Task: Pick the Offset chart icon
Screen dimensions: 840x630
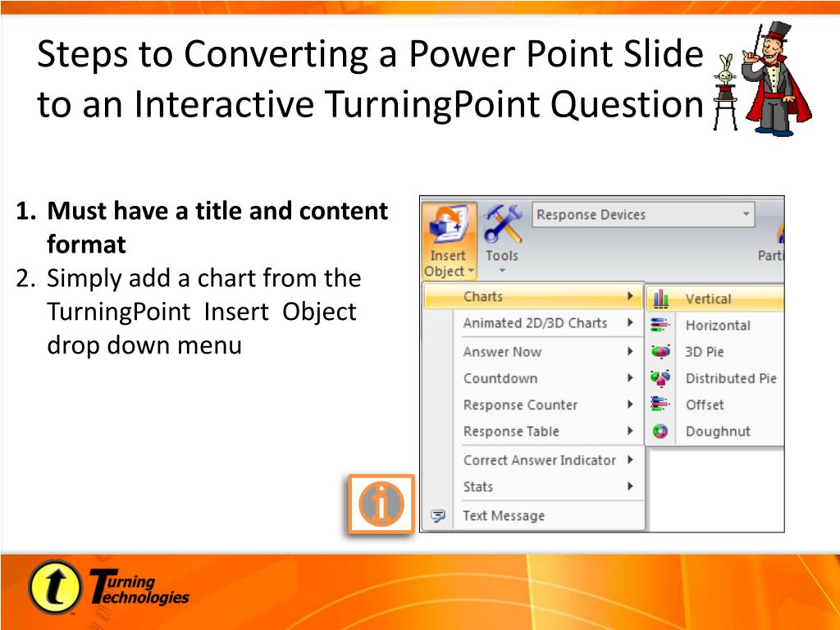Action: click(x=660, y=404)
